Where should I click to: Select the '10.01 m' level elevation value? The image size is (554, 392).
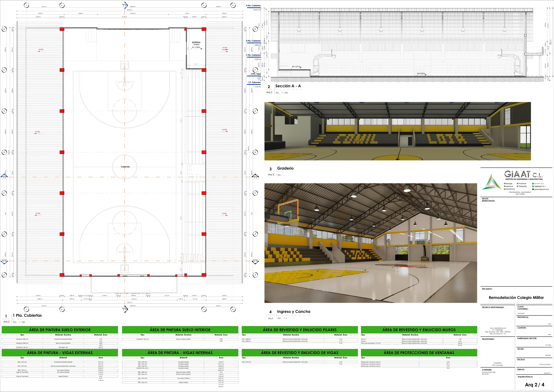(x=257, y=10)
